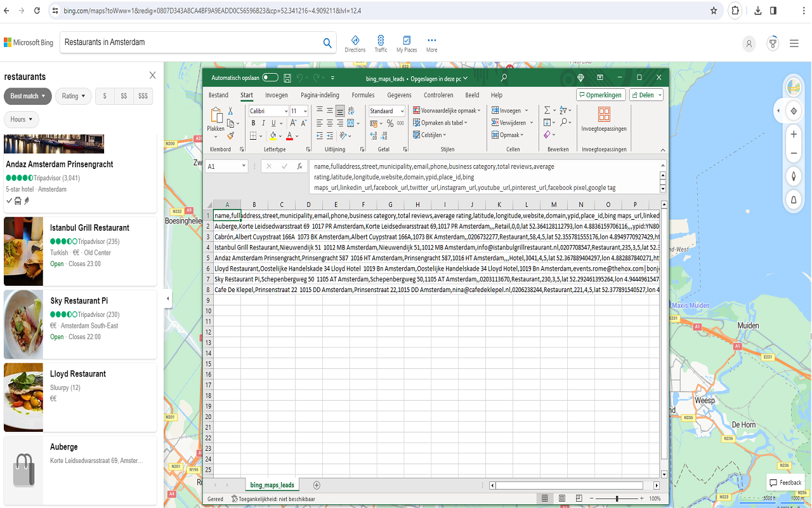Click the Excel save icon
Viewport: 812px width, 508px height.
[287, 78]
